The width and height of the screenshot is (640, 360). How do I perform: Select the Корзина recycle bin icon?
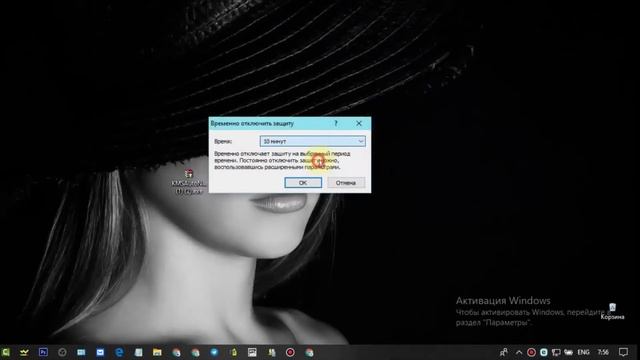click(612, 311)
